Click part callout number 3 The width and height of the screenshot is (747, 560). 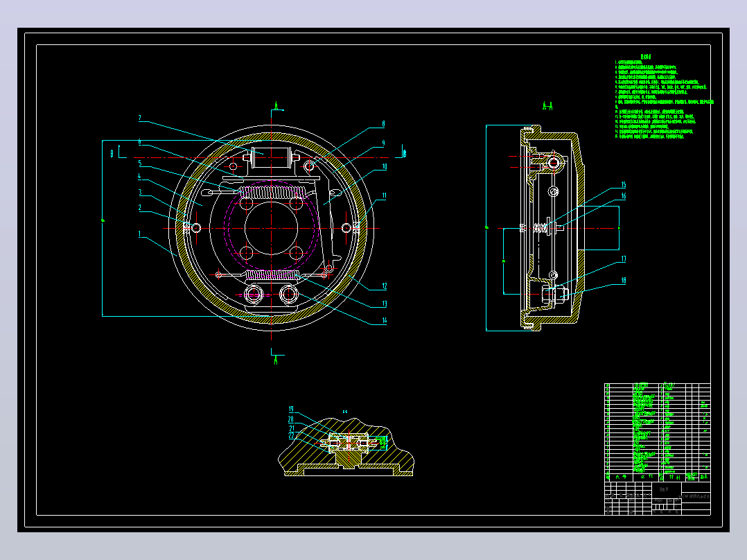click(x=140, y=193)
